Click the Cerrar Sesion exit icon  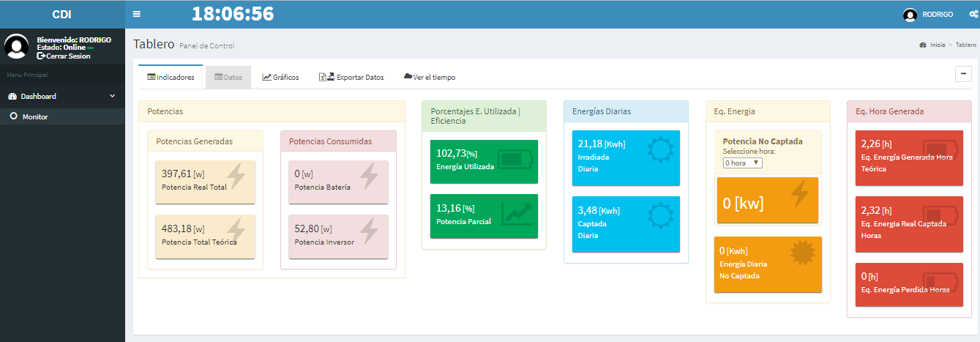[x=41, y=56]
